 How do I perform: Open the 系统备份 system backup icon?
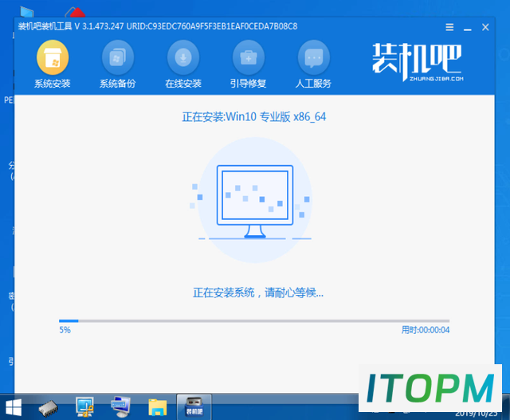point(117,64)
